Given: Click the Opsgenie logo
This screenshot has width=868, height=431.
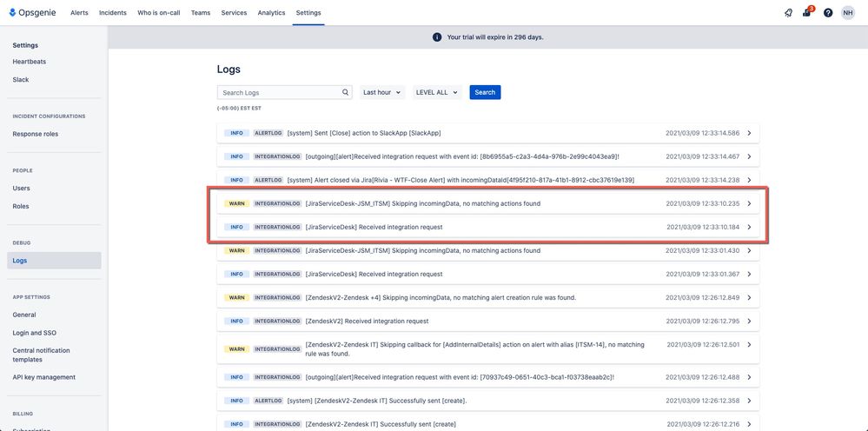Looking at the screenshot, I should click(33, 13).
